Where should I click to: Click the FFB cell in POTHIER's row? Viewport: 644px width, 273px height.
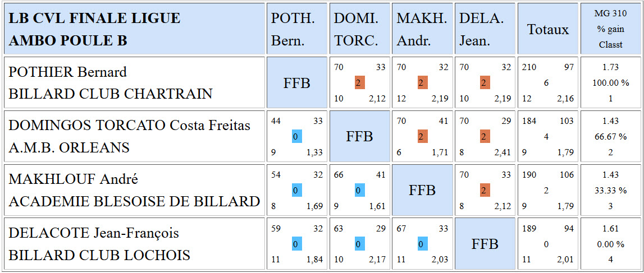tap(296, 83)
